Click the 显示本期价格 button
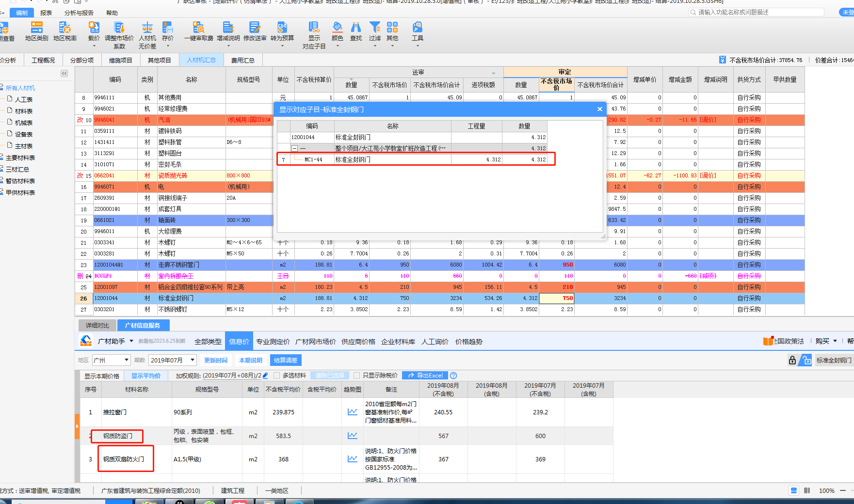Screen dimensions: 854x504 (x=102, y=376)
